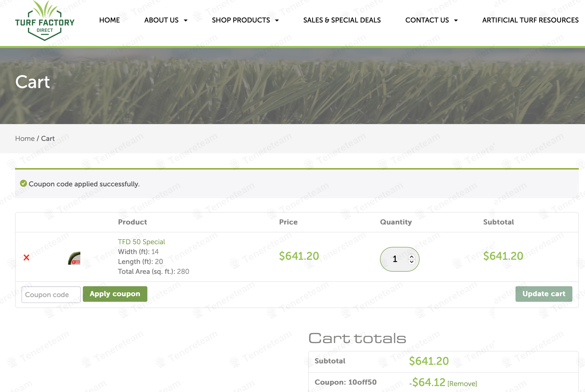Image resolution: width=585 pixels, height=392 pixels.
Task: Click the quantity number field
Action: tap(395, 259)
